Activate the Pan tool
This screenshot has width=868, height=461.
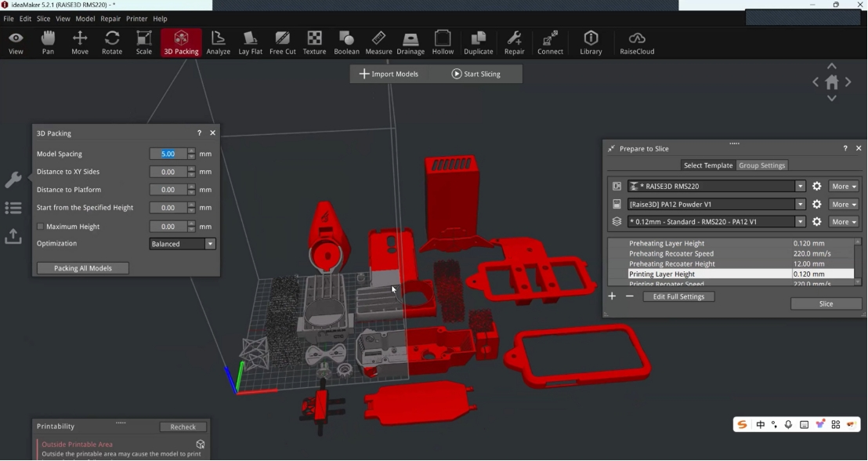(x=48, y=42)
